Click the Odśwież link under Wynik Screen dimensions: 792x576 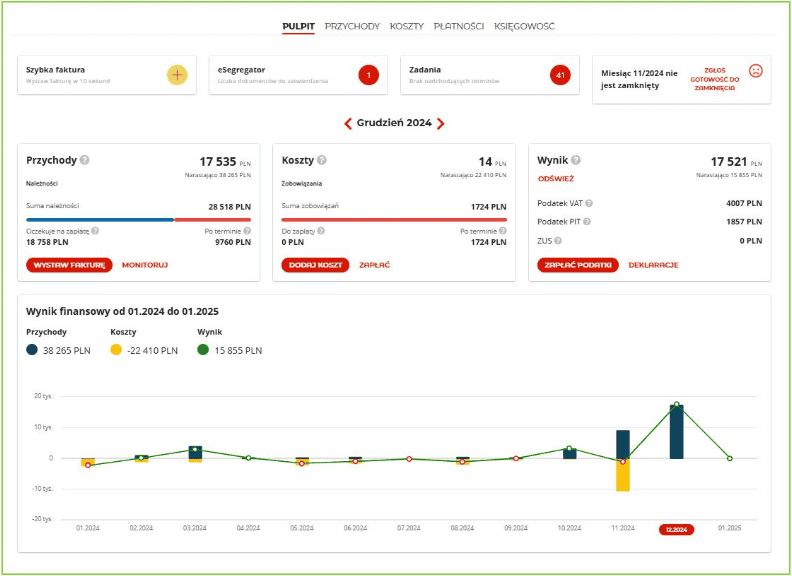(x=556, y=179)
